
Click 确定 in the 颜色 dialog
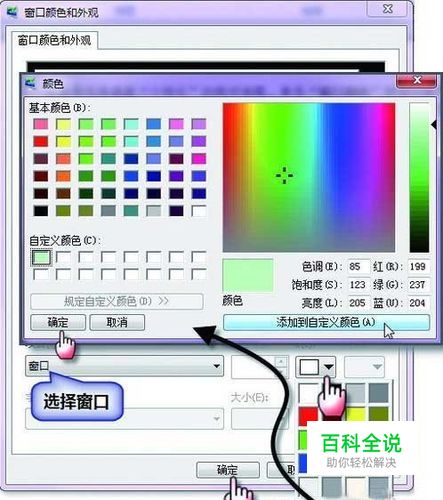click(58, 323)
